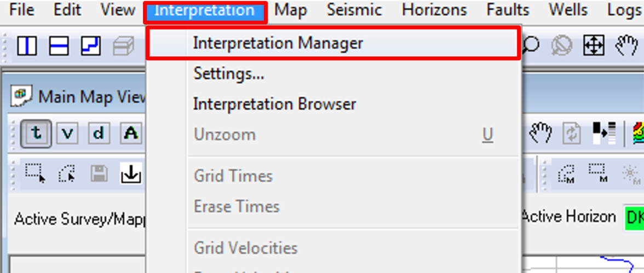
Task: Select the horizontal crossline section icon
Action: tap(59, 45)
